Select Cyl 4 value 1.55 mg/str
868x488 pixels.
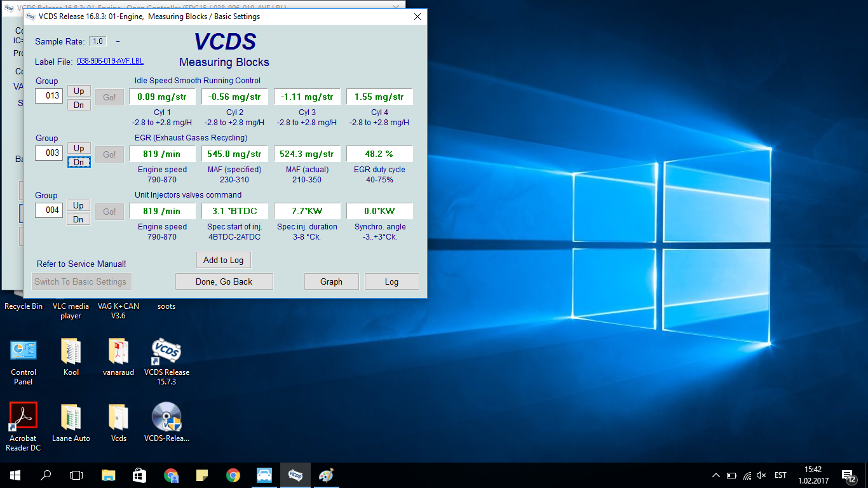coord(379,97)
